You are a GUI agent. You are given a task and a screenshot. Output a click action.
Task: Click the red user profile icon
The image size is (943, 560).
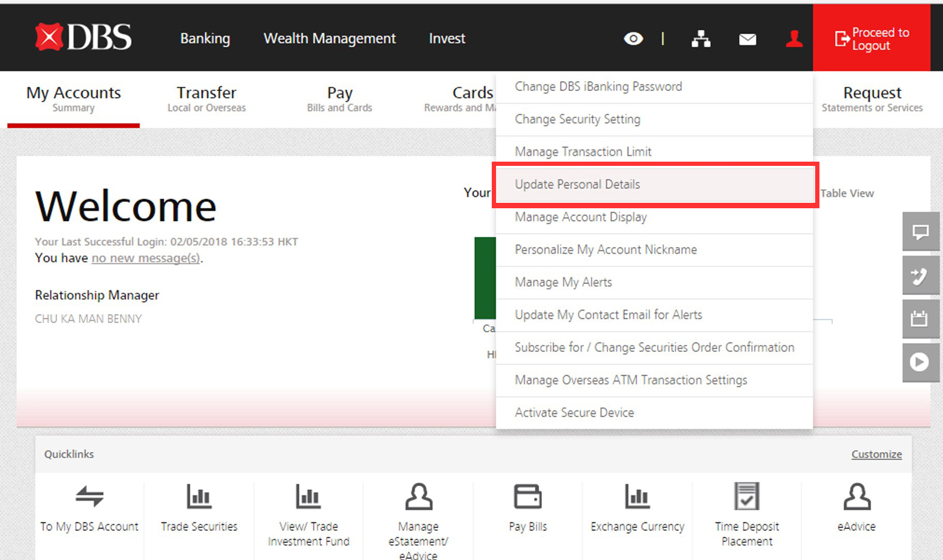[x=794, y=39]
